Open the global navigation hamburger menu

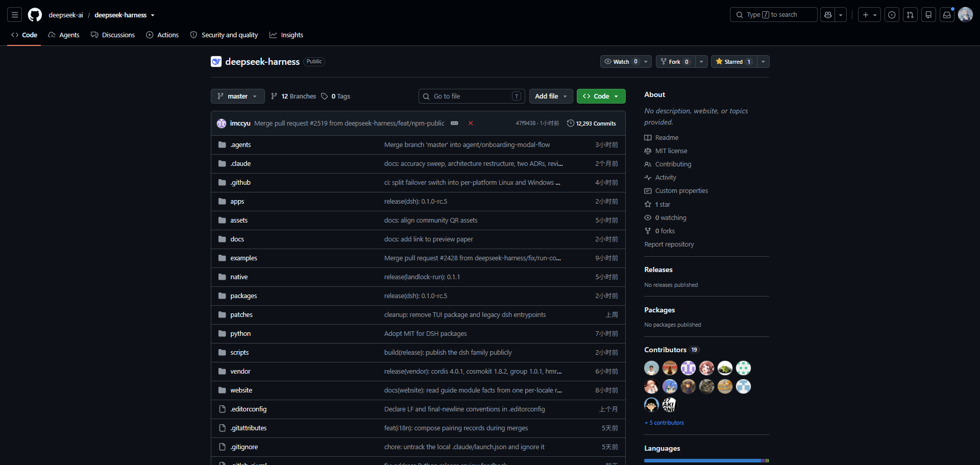(x=15, y=15)
